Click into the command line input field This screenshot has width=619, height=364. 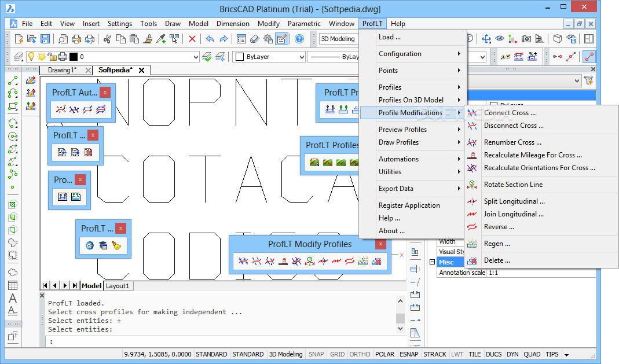227,341
